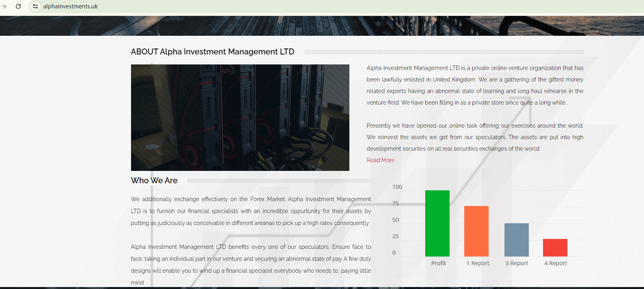Select the orange 1 Report bar

click(476, 231)
